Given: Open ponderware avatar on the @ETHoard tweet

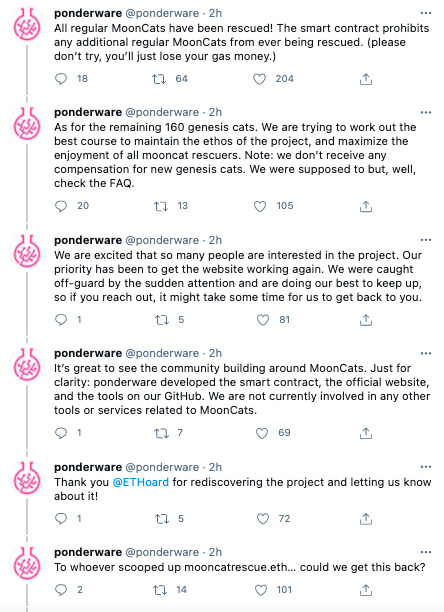Looking at the screenshot, I should (x=27, y=479).
